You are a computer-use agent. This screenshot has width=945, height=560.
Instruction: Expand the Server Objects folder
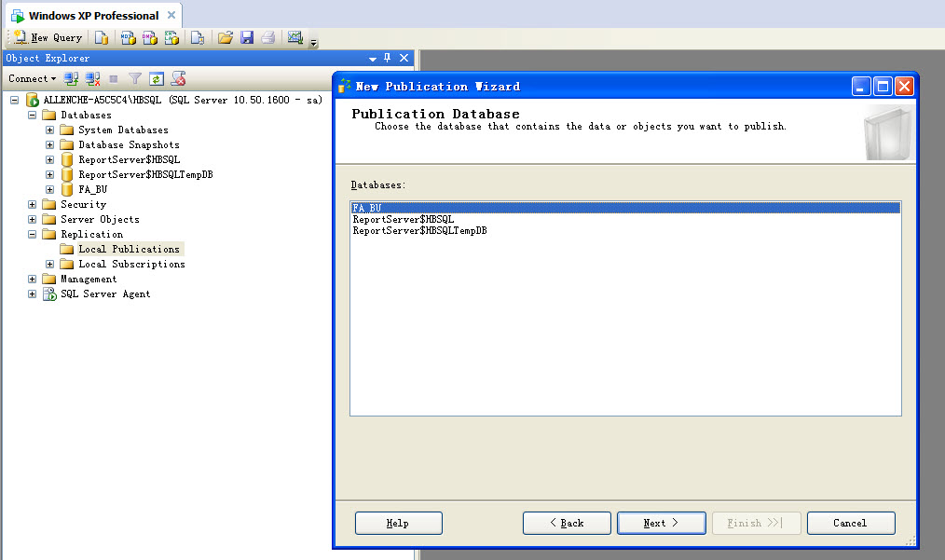33,219
